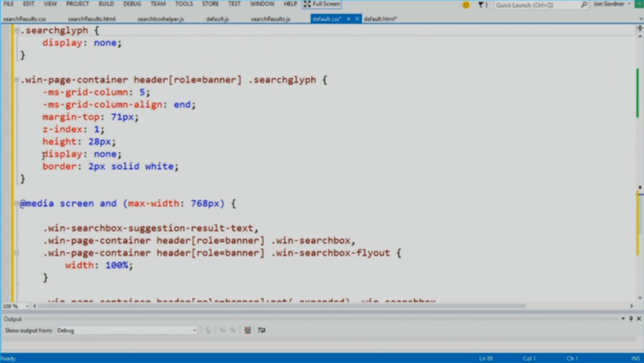Viewport: 644px width, 363px height.
Task: Close the Output panel
Action: (639, 319)
